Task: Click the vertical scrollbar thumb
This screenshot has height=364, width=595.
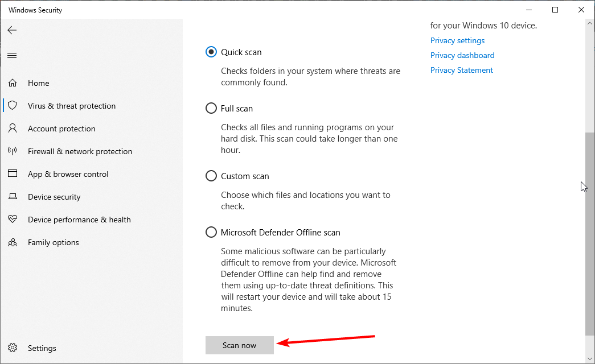Action: click(590, 234)
